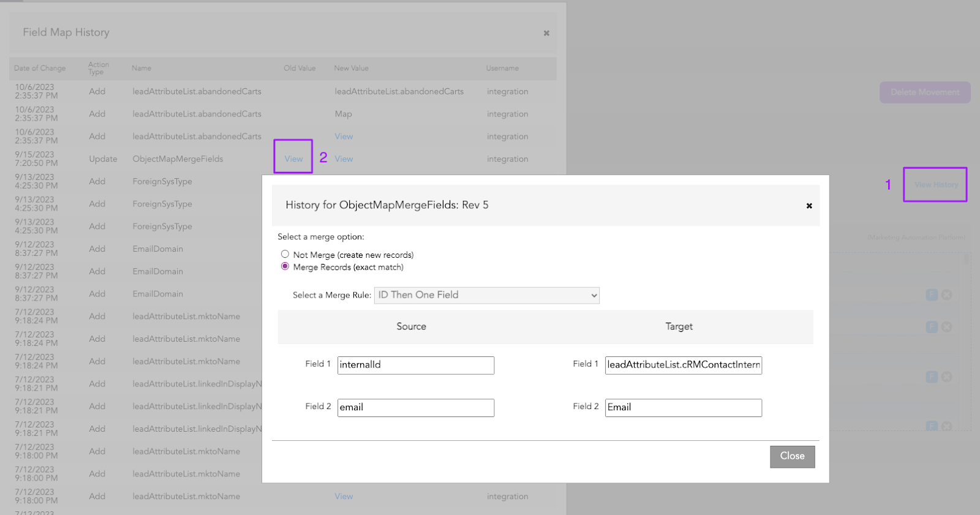Screen dimensions: 980x515
Task: Click the Update action type cell
Action: (103, 159)
